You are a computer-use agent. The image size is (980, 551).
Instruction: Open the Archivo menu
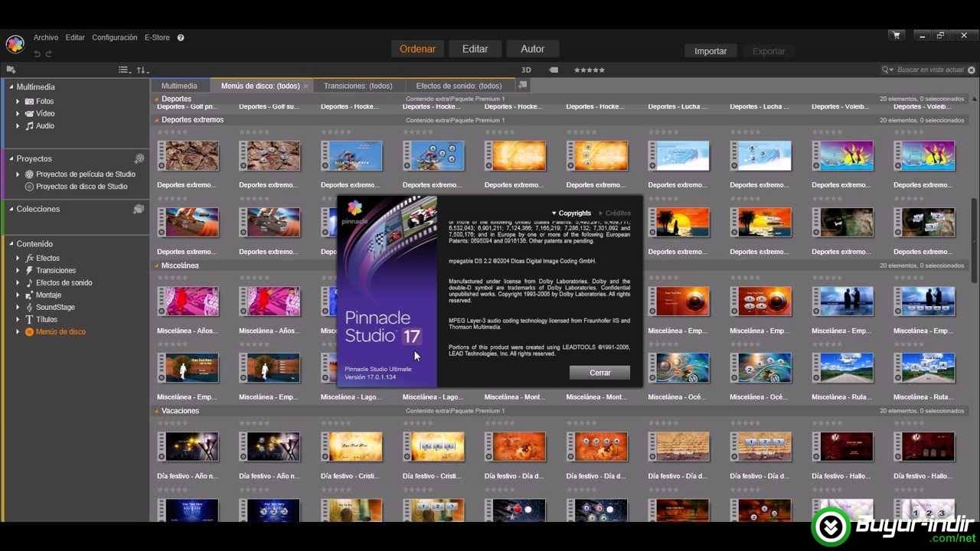pyautogui.click(x=46, y=37)
